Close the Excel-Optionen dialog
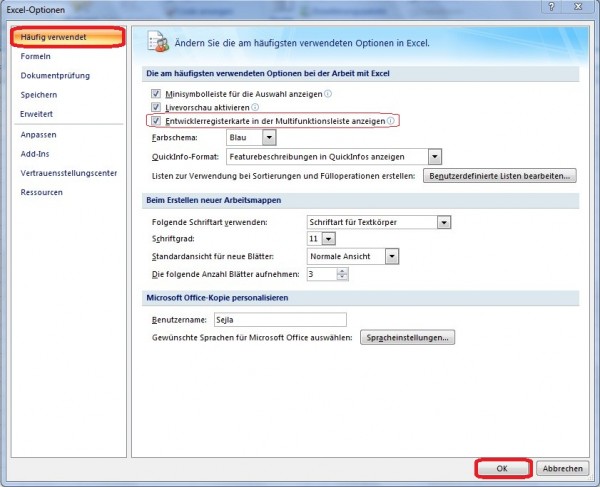The height and width of the screenshot is (487, 600). (578, 7)
